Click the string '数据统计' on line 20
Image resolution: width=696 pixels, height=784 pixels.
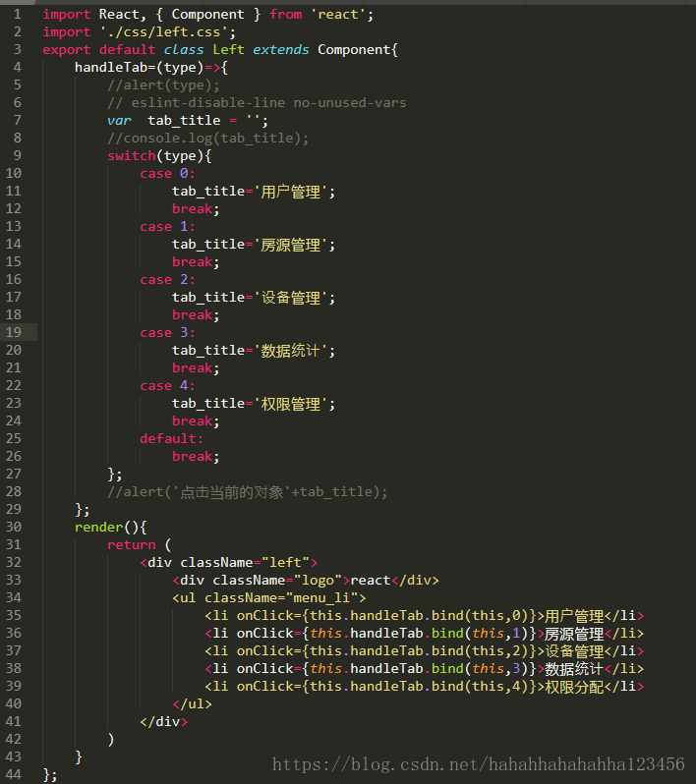pos(291,350)
